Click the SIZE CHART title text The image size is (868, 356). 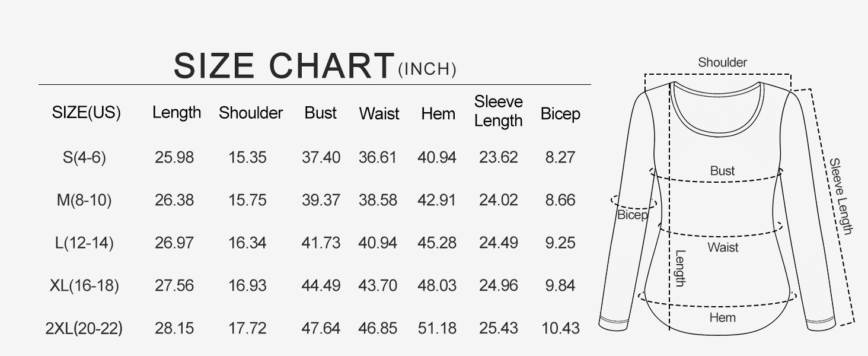283,65
